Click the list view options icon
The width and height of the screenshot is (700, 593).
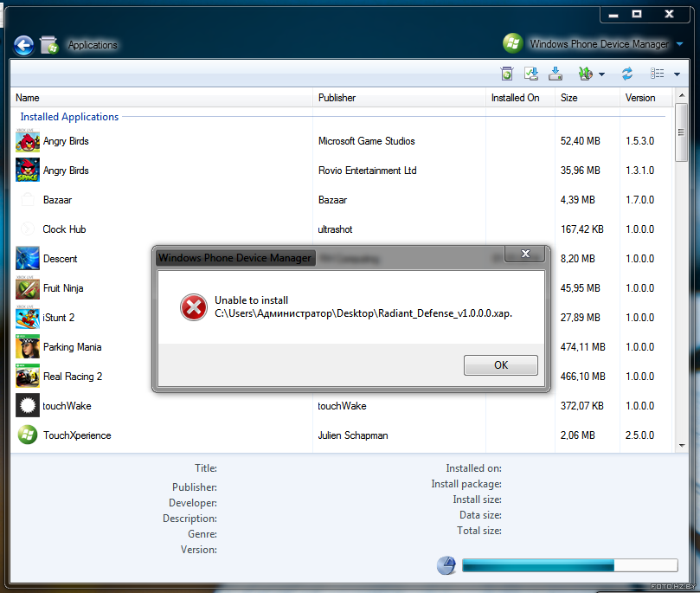[x=657, y=74]
